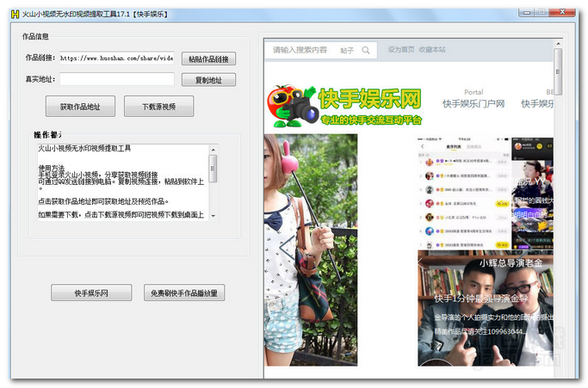588x388 pixels.
Task: Click the left carousel arrow on girl photo
Action: coord(286,248)
